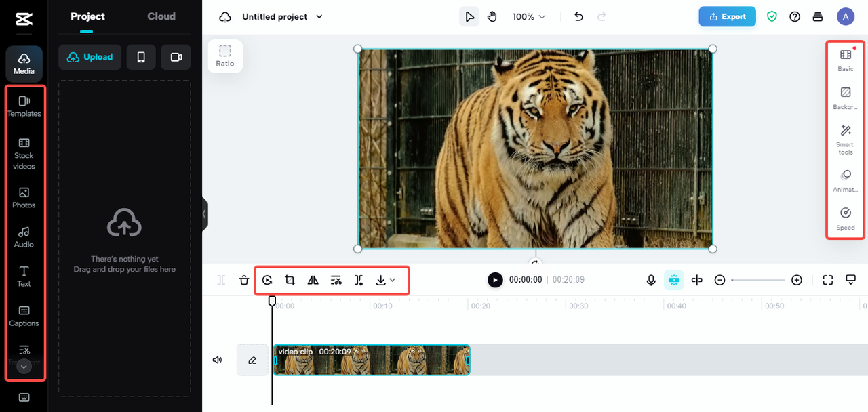Open the download dropdown arrow

point(392,280)
